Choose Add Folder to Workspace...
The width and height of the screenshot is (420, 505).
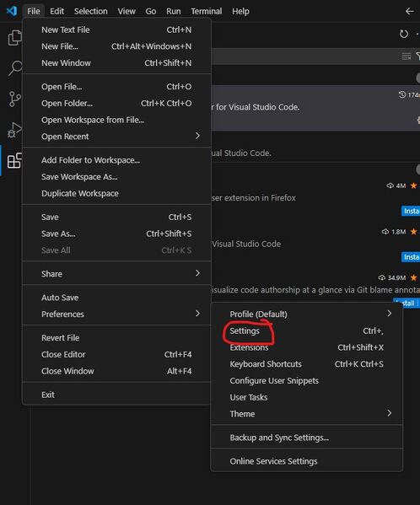[x=116, y=160]
